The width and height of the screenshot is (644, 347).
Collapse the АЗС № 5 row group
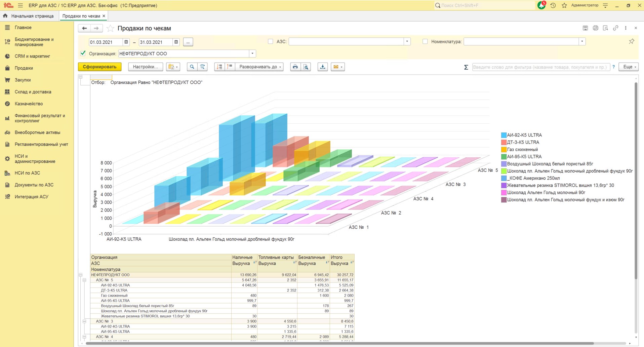coord(84,280)
